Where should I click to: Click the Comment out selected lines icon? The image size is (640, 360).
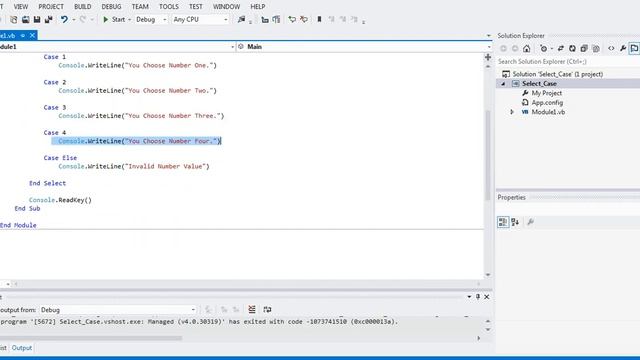pos(292,19)
